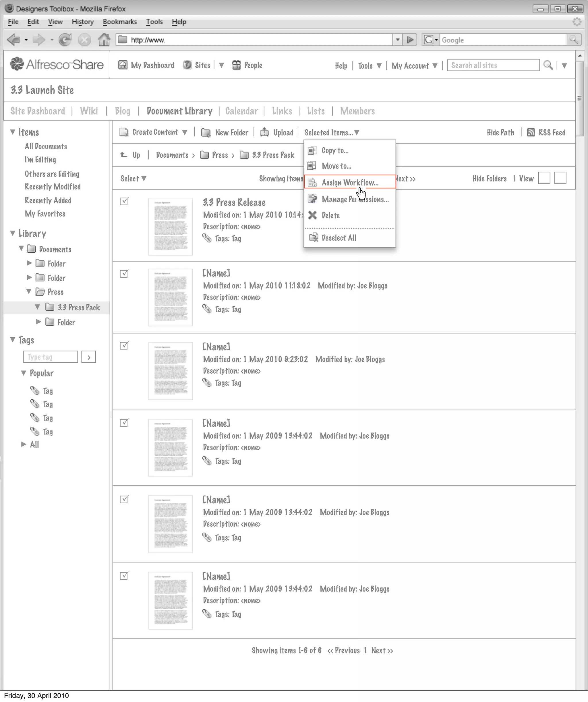
Task: Click the My Dashboard icon
Action: tap(123, 65)
